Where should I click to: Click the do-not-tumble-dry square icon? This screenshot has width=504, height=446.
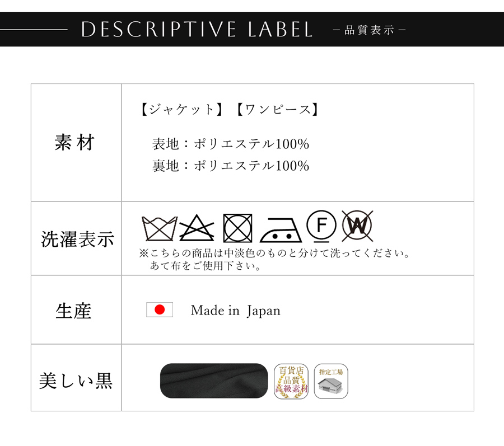(x=237, y=228)
